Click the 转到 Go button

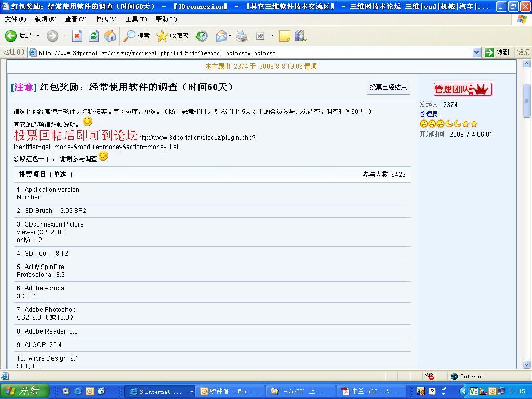click(x=497, y=52)
